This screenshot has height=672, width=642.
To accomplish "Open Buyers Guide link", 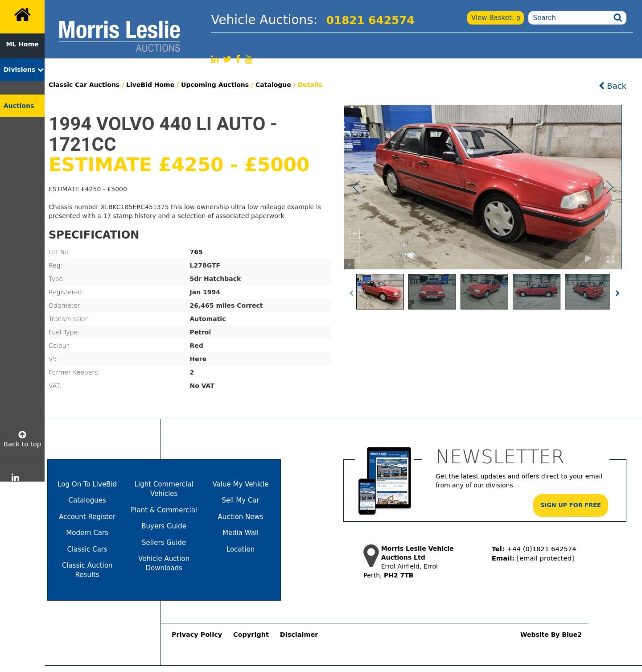I will click(x=164, y=526).
